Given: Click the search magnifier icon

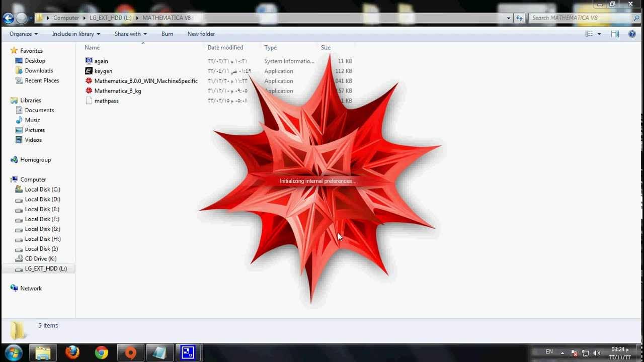Looking at the screenshot, I should 636,18.
